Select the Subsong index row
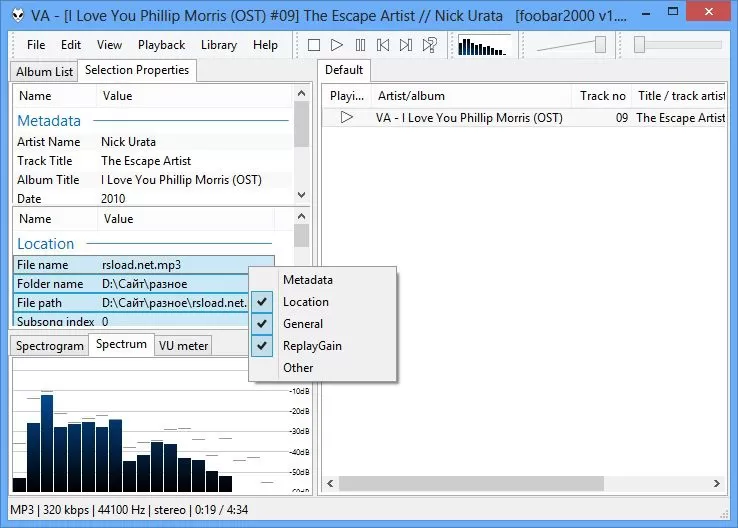Screen dimensions: 738x528 [131, 321]
